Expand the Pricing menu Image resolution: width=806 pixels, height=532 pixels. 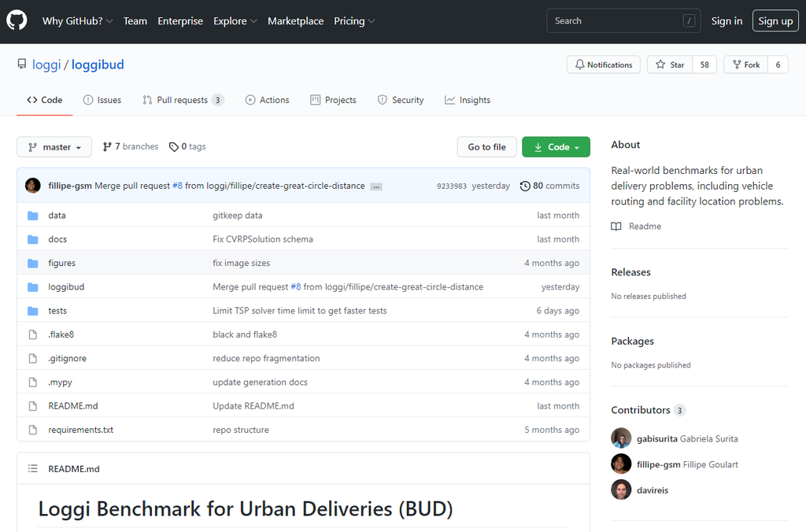pos(354,21)
